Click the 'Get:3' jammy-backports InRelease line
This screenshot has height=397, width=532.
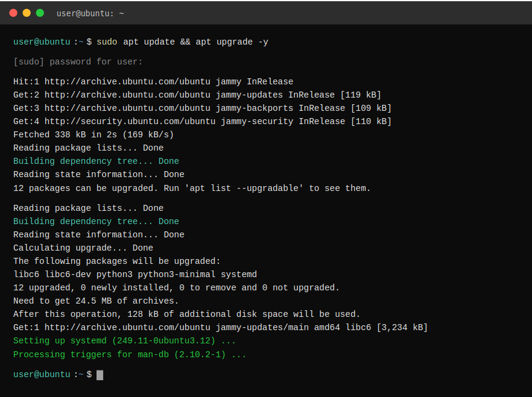202,108
